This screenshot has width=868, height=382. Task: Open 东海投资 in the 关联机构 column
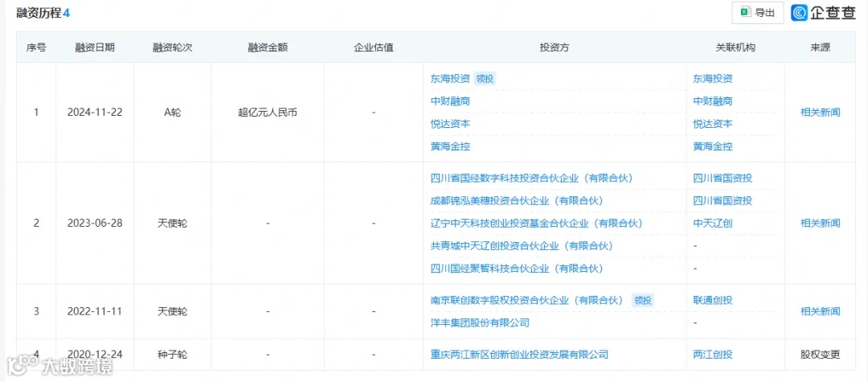point(712,79)
